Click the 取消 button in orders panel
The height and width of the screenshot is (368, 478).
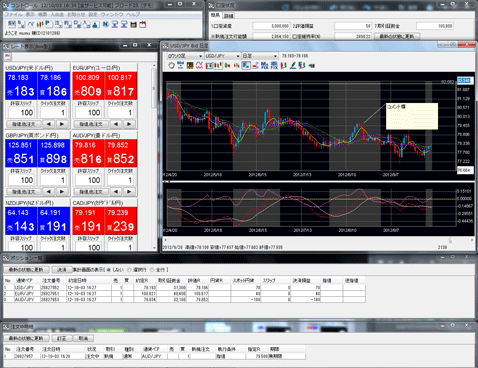(83, 338)
